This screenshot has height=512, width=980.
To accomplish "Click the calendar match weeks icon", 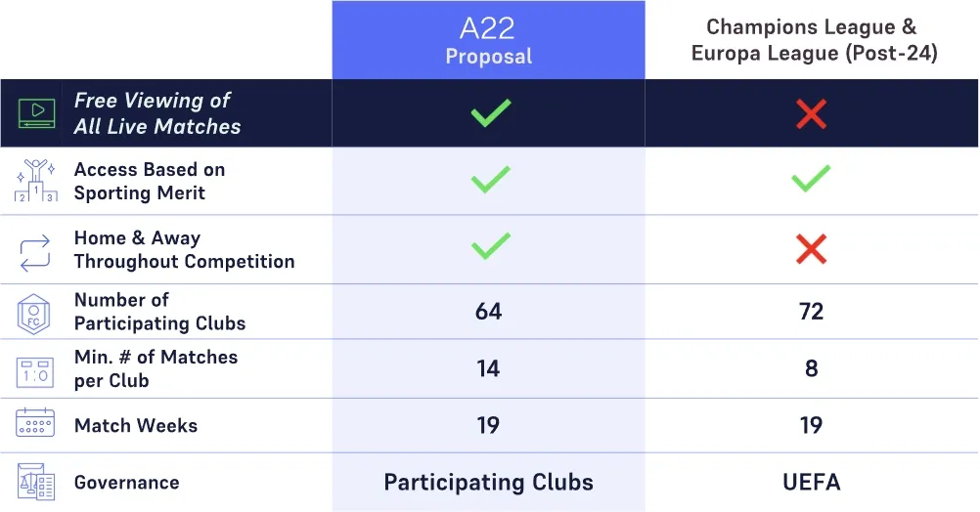I will (x=36, y=425).
